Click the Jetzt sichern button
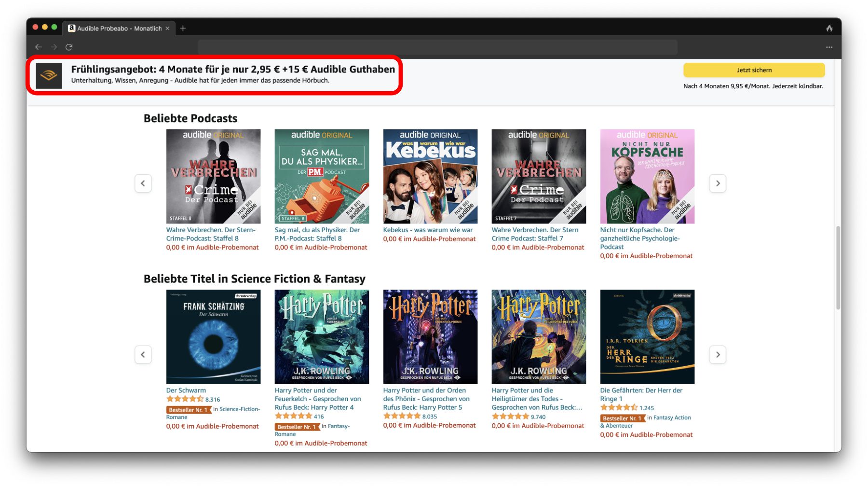868x487 pixels. [754, 70]
